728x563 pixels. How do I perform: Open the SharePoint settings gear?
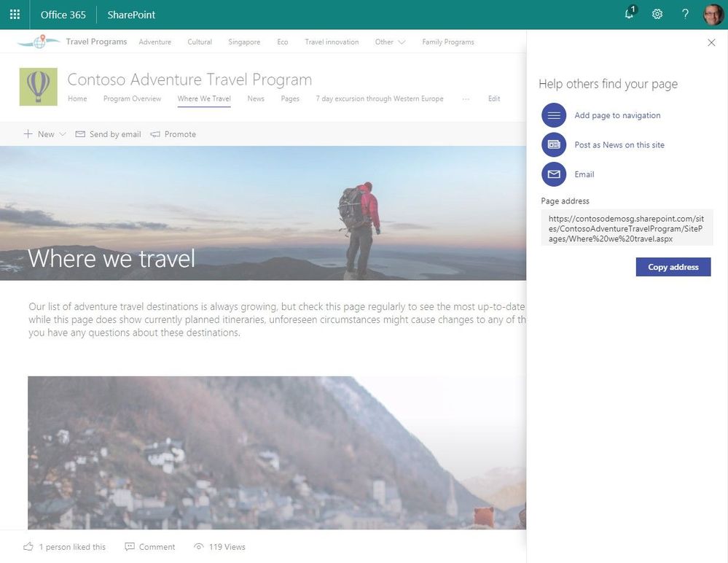click(657, 14)
